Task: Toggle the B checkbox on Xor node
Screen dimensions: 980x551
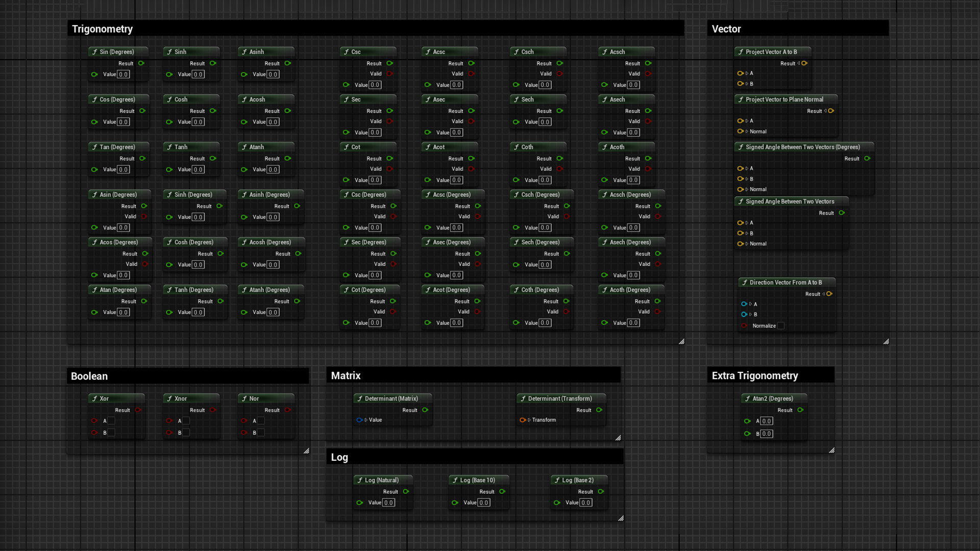Action: [111, 433]
